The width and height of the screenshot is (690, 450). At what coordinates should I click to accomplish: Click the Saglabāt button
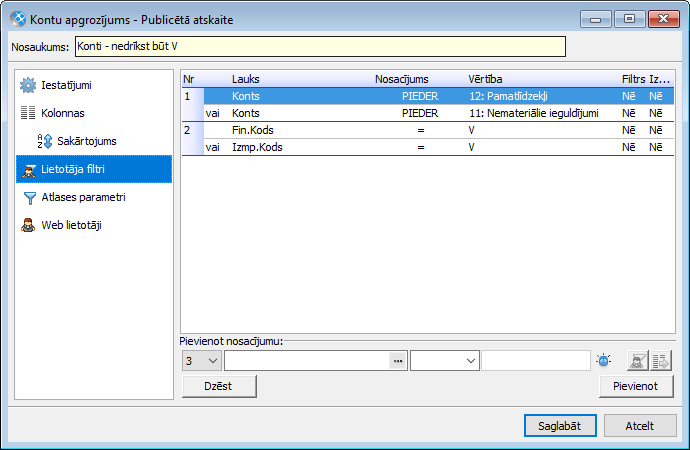click(560, 426)
